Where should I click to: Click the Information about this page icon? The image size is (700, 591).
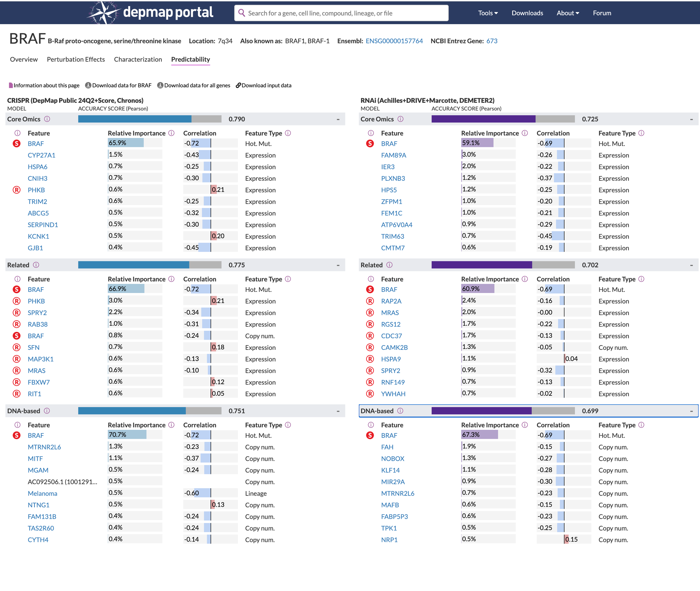tap(10, 85)
